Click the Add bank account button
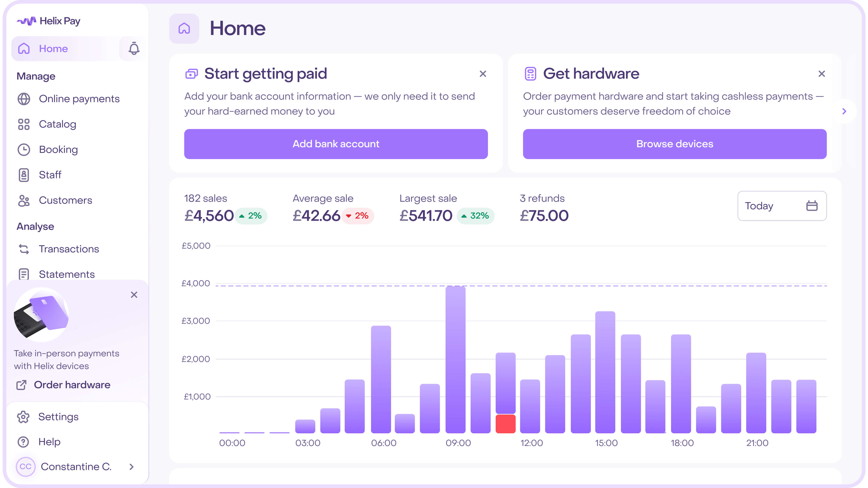 pyautogui.click(x=336, y=144)
